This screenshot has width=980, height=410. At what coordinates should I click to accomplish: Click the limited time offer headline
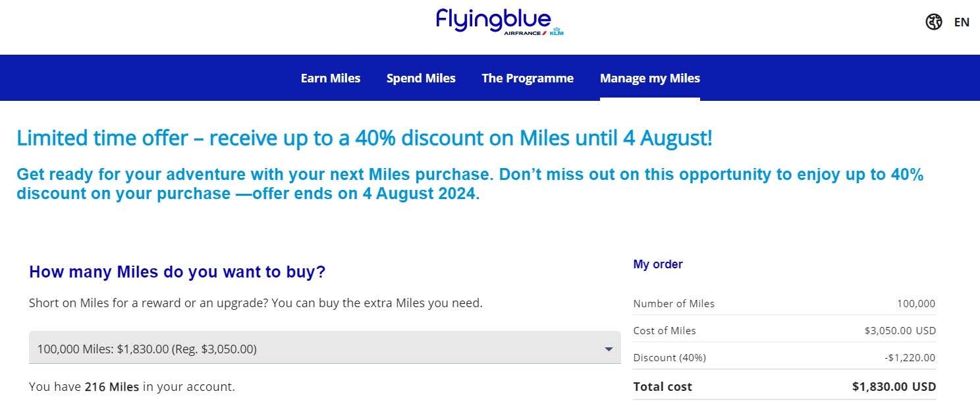366,138
